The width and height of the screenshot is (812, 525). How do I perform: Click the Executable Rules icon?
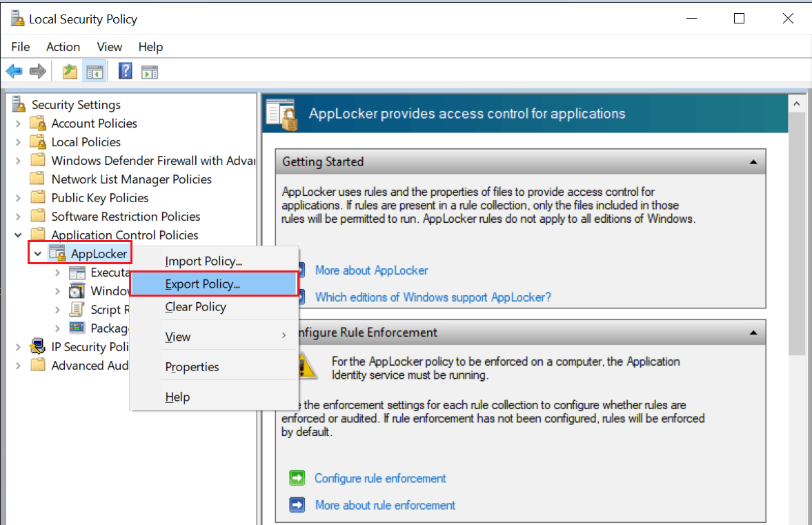tap(77, 273)
